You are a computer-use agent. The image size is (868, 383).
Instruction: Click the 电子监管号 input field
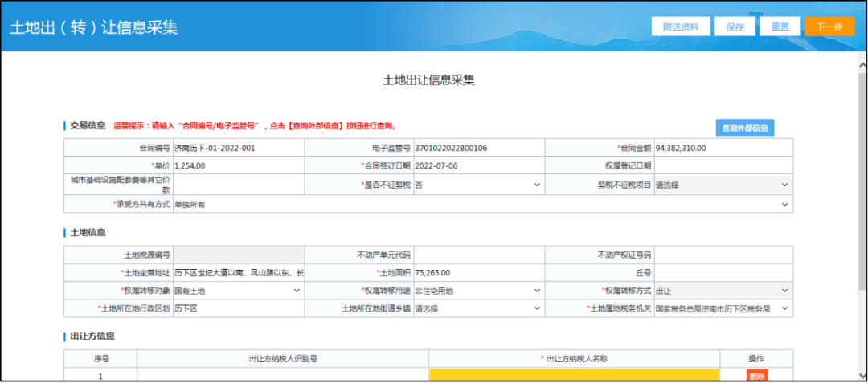[x=478, y=148]
